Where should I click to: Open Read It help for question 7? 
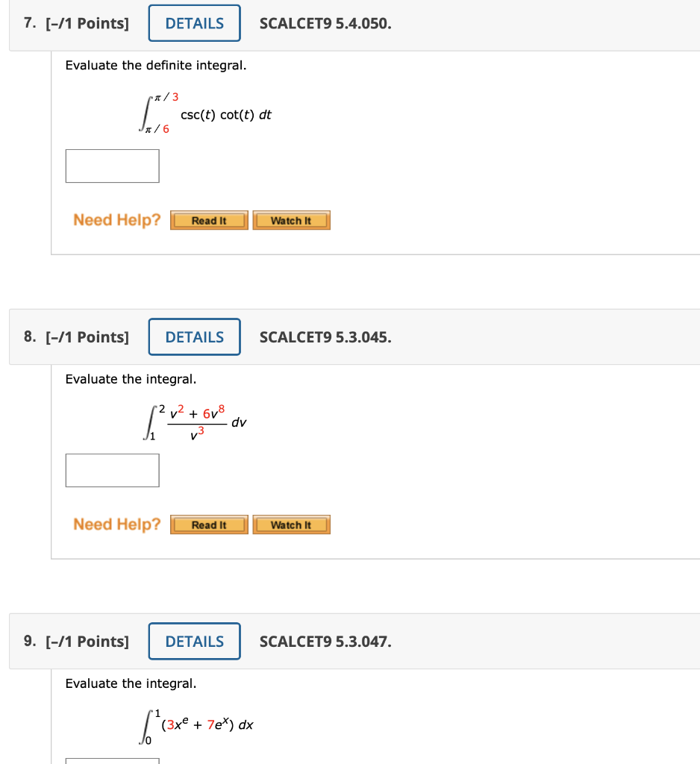[x=209, y=220]
